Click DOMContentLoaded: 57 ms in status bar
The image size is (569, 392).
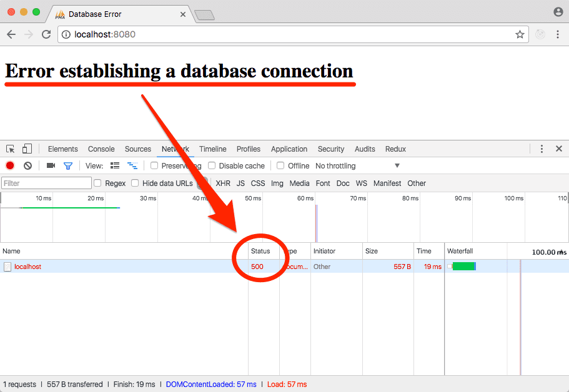pos(211,385)
